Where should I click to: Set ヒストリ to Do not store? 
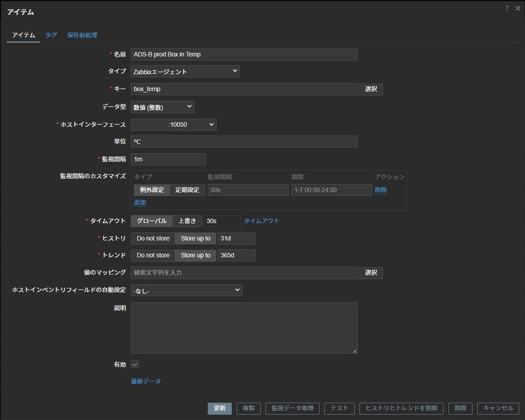153,238
